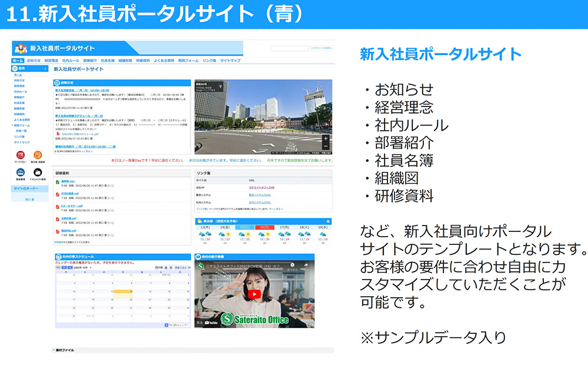Click the site search input field
The height and width of the screenshot is (385, 588).
click(x=289, y=48)
